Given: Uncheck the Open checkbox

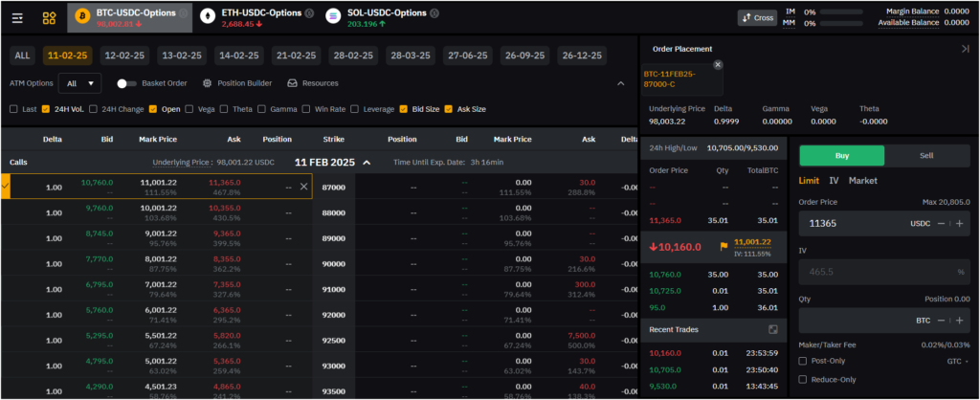Looking at the screenshot, I should point(152,109).
